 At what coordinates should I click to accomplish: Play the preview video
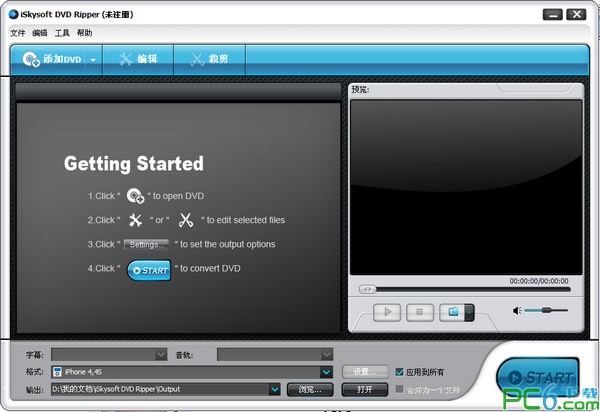click(387, 313)
